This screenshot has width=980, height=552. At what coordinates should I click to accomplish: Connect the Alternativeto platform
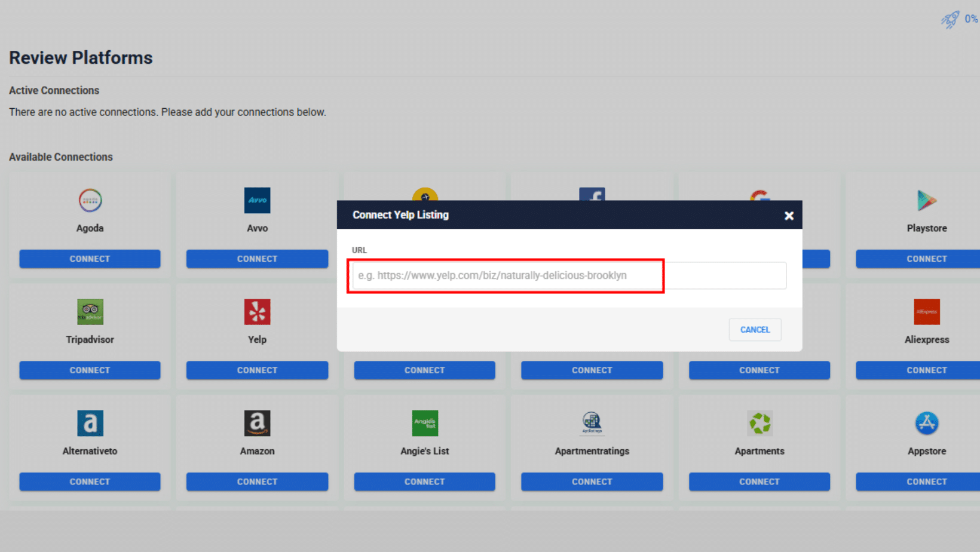coord(90,482)
